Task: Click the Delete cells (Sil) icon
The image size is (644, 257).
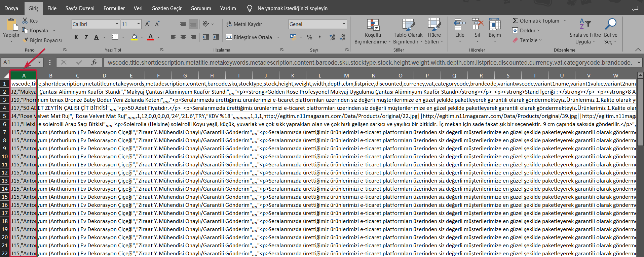Action: click(478, 24)
